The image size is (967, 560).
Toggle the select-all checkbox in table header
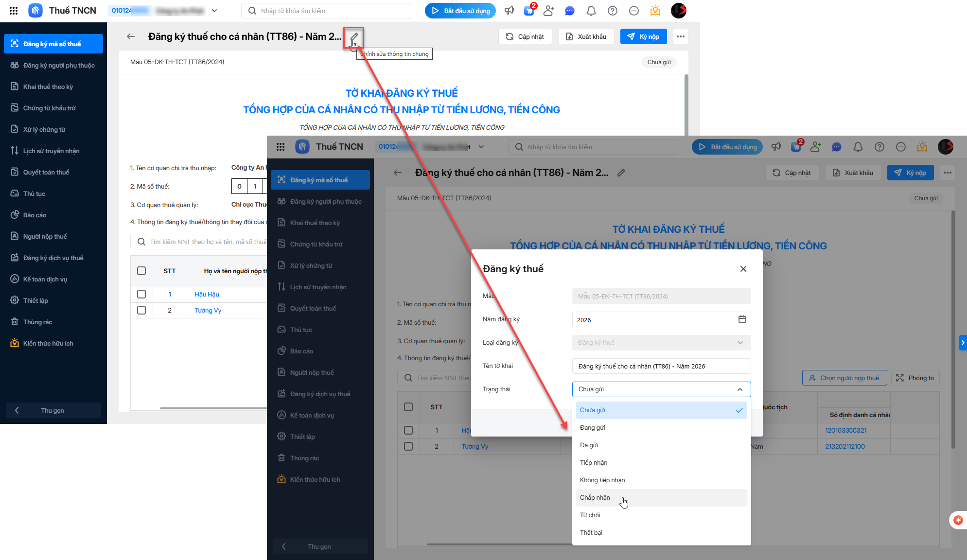[x=141, y=271]
